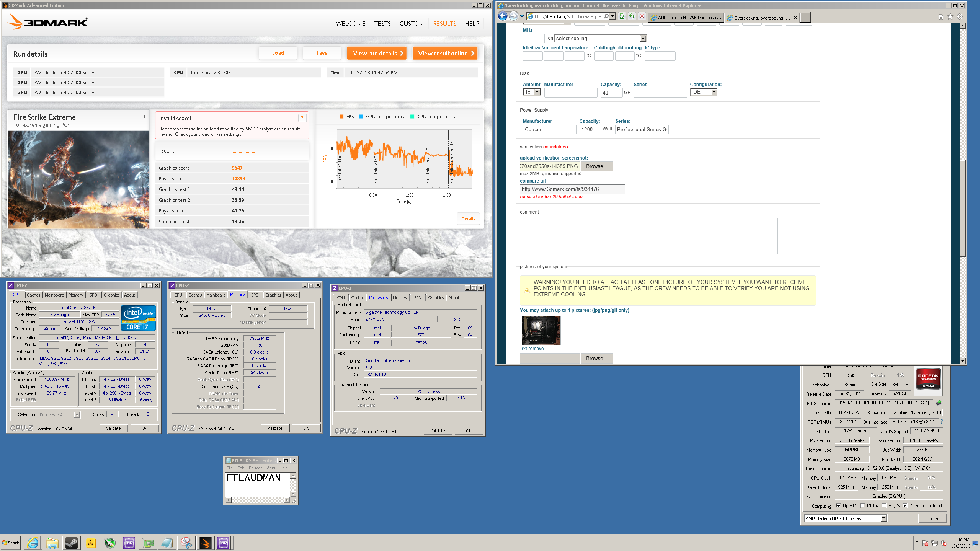Viewport: 980px width, 551px height.
Task: Click the IE back navigation arrow
Action: pos(503,16)
